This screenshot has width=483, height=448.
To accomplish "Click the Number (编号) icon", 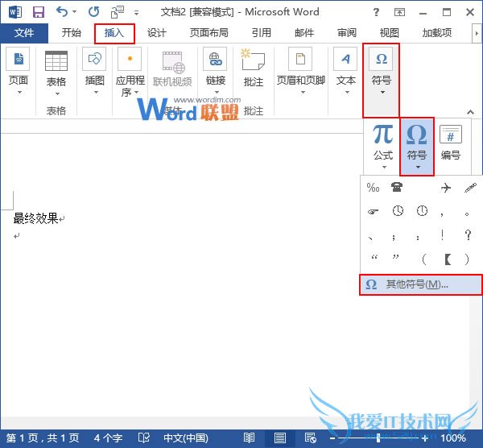I will [x=450, y=135].
